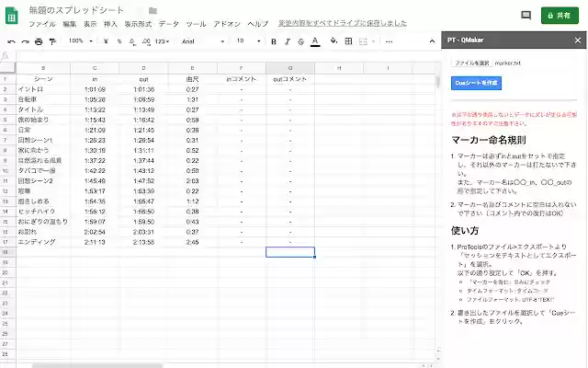The height and width of the screenshot is (368, 588).
Task: Click the formula bar input
Action: tap(227, 56)
